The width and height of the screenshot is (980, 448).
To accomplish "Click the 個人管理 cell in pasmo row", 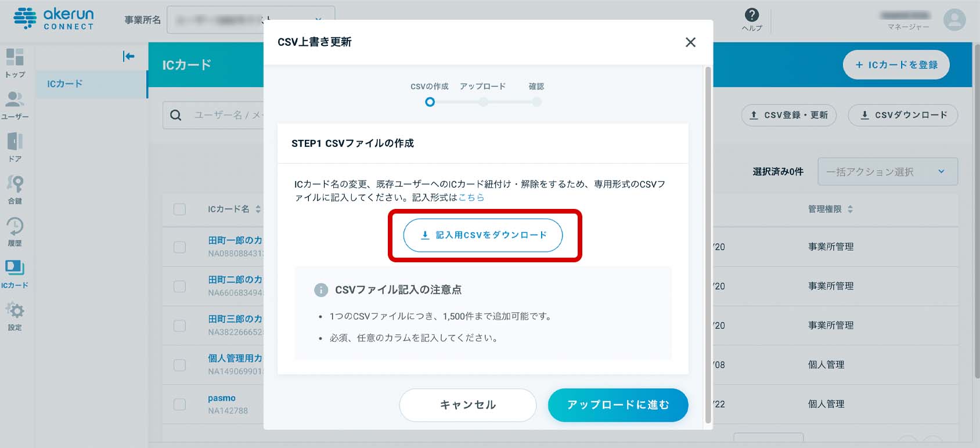I will 826,404.
